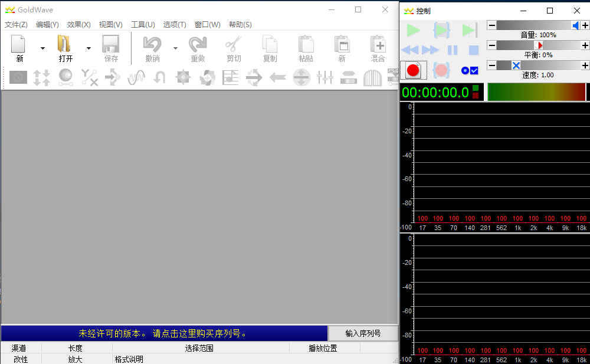Click the Copy (复制) icon
The height and width of the screenshot is (364, 590).
click(270, 44)
